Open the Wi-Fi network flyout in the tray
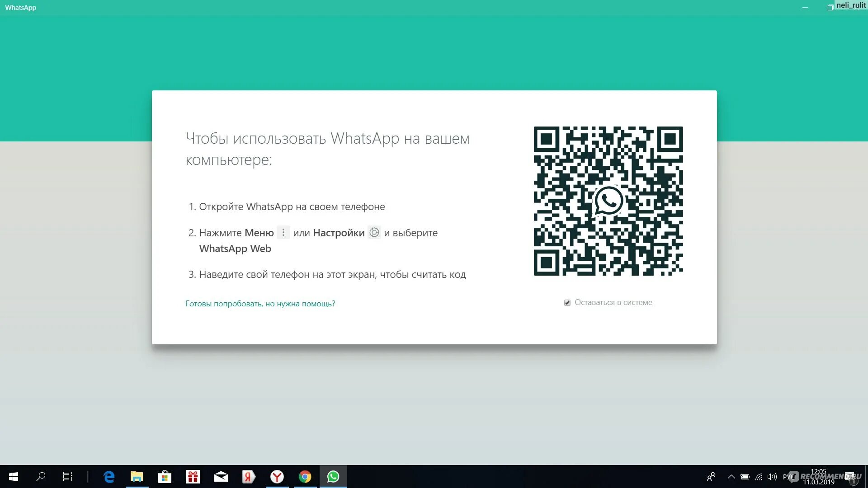868x488 pixels. point(759,477)
